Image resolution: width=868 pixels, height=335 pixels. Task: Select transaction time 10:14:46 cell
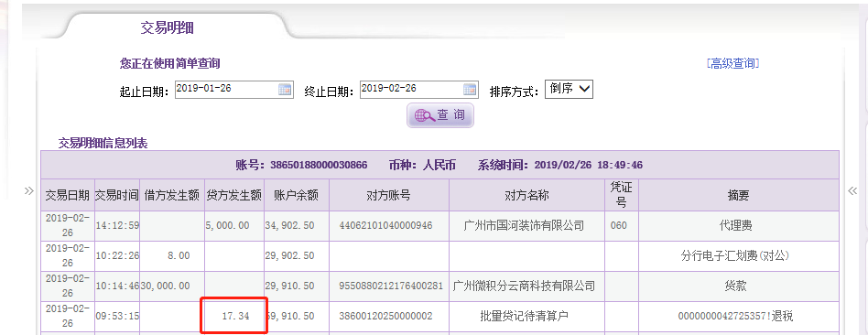pos(117,286)
